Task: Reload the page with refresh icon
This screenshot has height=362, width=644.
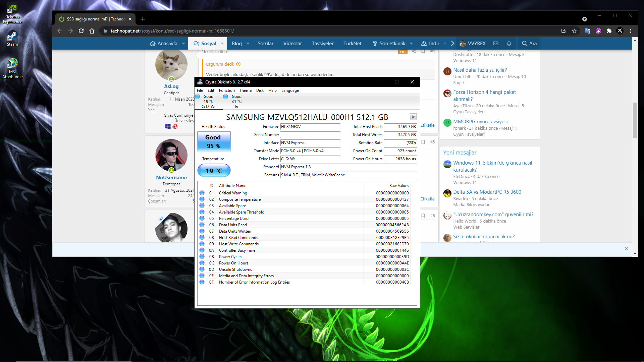Action: (x=81, y=31)
